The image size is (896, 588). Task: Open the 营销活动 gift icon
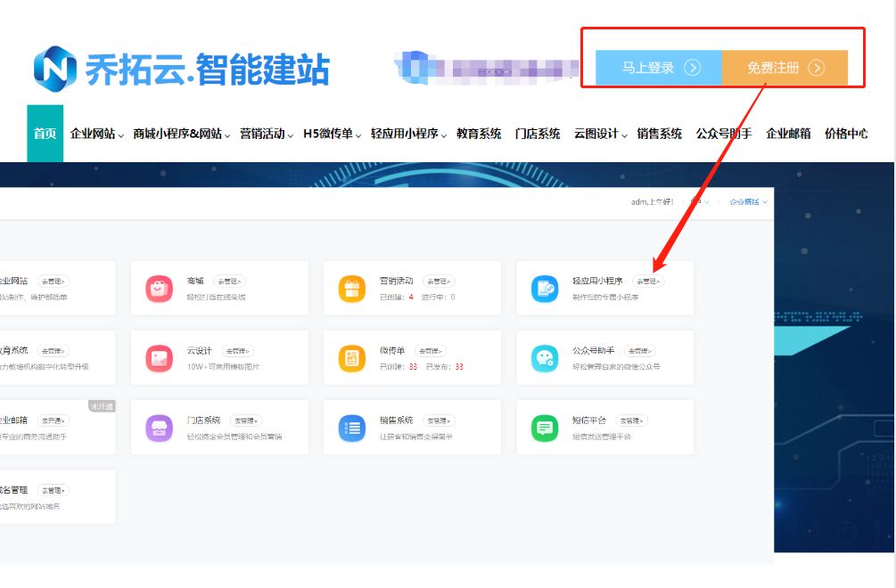point(350,289)
